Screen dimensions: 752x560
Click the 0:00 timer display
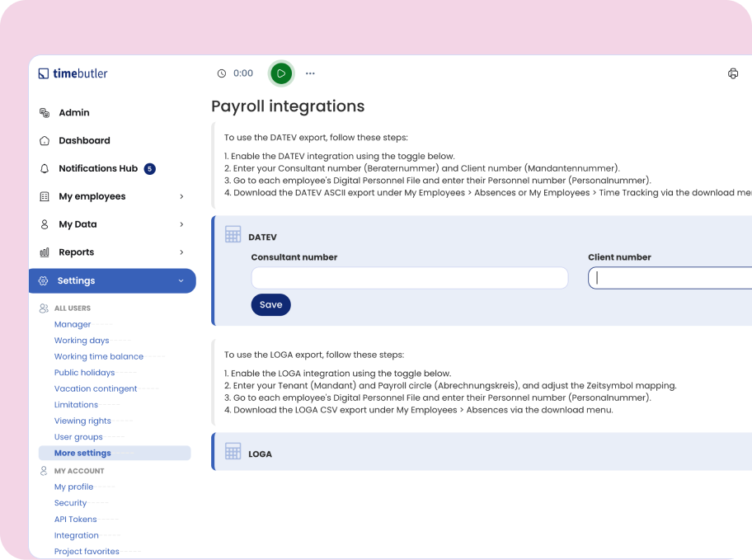coord(243,73)
